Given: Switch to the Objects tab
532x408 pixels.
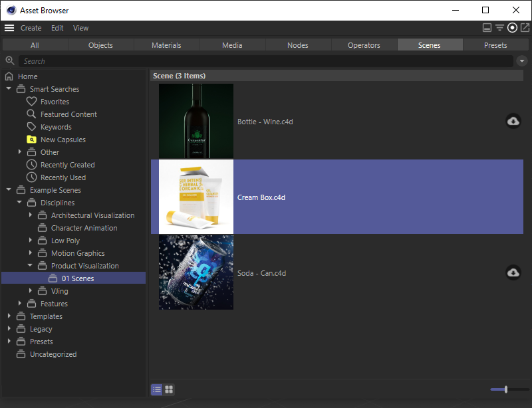Looking at the screenshot, I should coord(100,45).
